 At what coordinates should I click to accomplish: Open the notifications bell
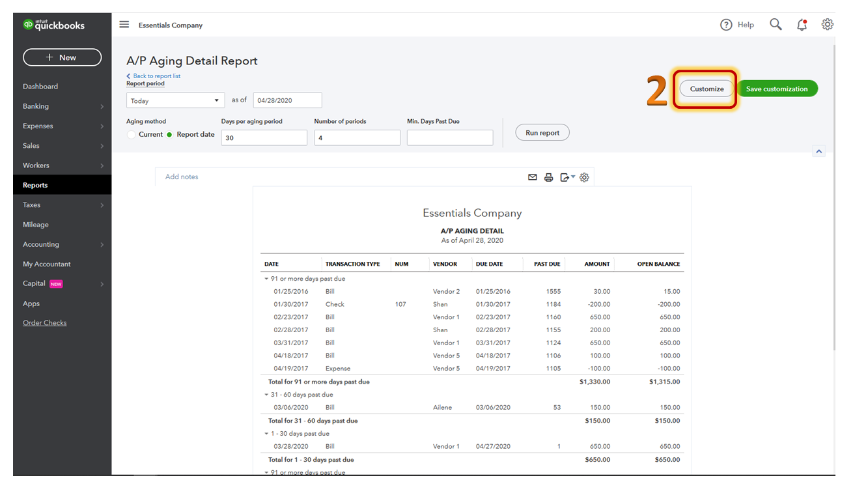pyautogui.click(x=802, y=24)
